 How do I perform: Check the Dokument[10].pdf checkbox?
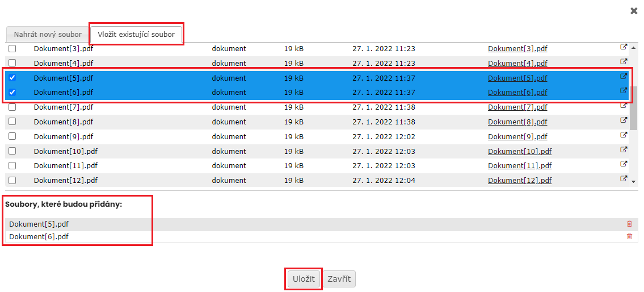click(x=12, y=151)
